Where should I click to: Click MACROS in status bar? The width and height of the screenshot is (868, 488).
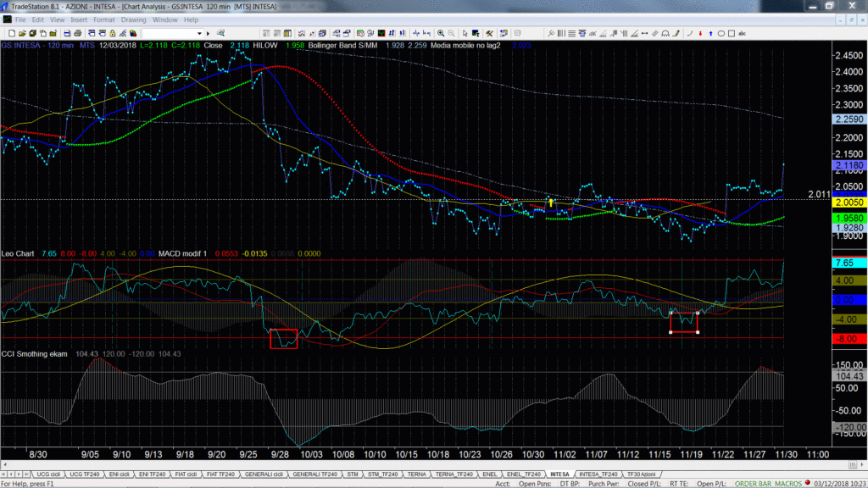point(787,484)
